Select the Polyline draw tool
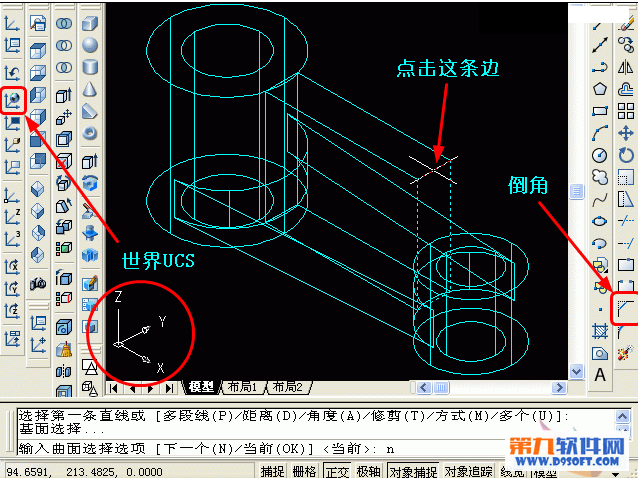This screenshot has width=638, height=478. 600,67
